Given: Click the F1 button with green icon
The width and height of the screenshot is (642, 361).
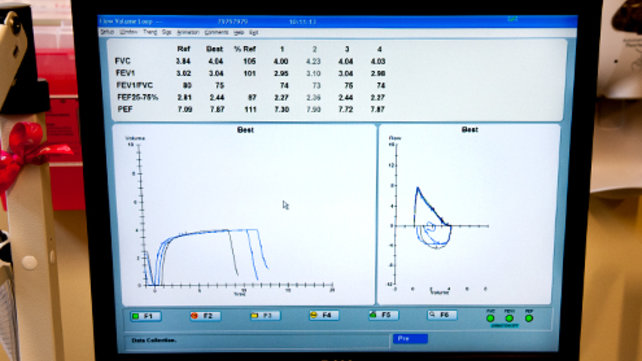Looking at the screenshot, I should 145,316.
